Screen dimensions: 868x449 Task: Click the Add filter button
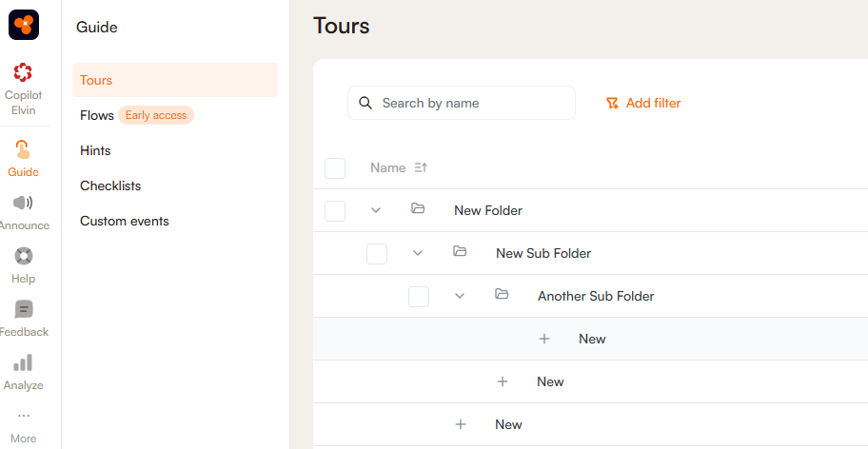(643, 103)
